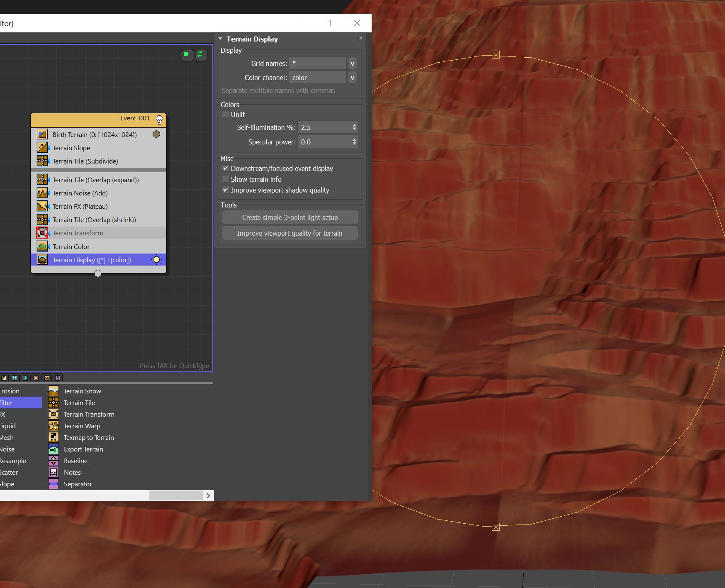Click the disabled Terrain Transform operator icon
This screenshot has width=725, height=588.
point(42,233)
